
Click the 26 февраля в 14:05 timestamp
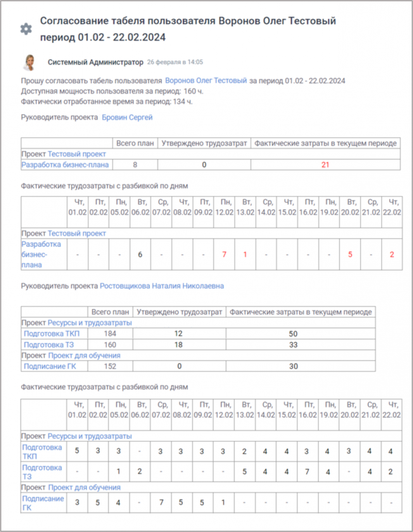[175, 62]
